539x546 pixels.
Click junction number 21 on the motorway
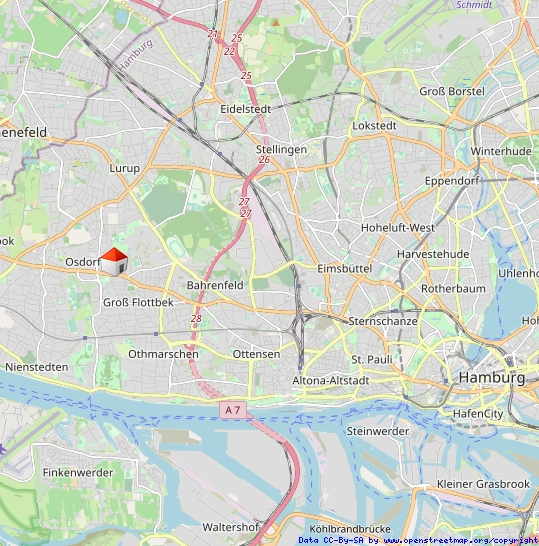coord(213,34)
